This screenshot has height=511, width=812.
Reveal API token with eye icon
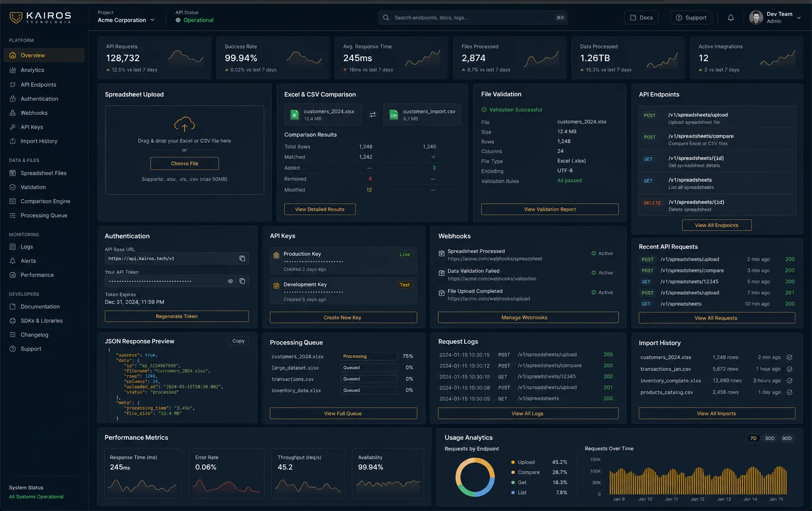click(x=230, y=281)
